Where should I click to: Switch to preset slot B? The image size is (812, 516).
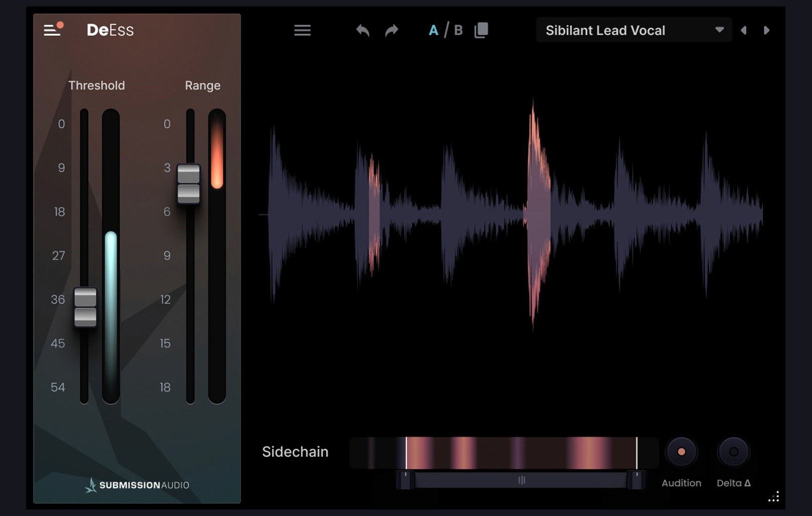(458, 30)
